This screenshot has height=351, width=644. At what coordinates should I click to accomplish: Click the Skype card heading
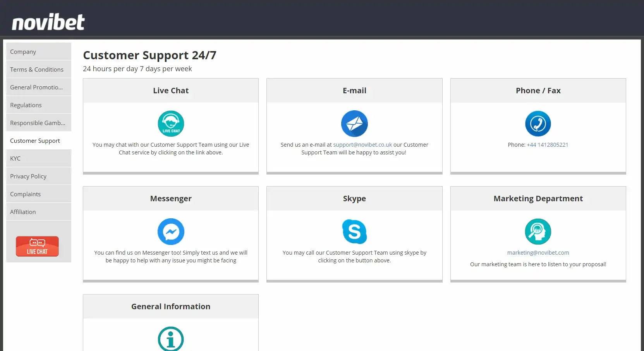[354, 199]
